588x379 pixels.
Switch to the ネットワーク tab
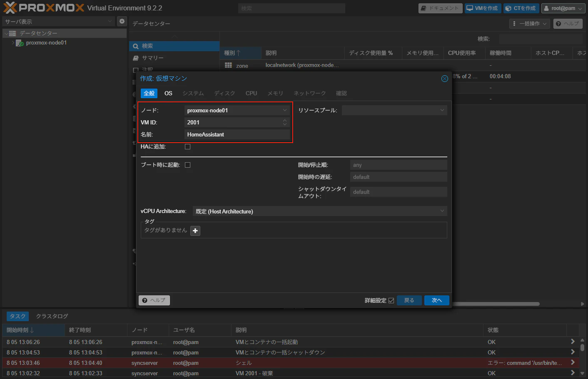310,93
